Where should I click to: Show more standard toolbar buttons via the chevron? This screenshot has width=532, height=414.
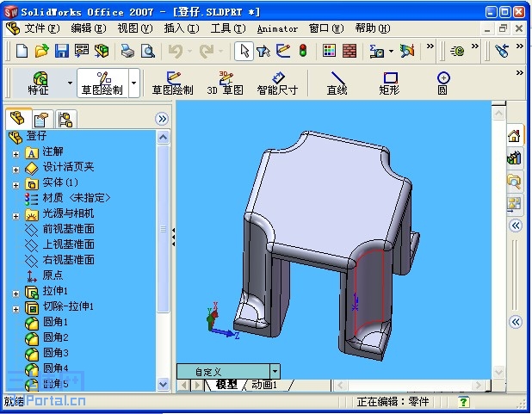click(430, 46)
